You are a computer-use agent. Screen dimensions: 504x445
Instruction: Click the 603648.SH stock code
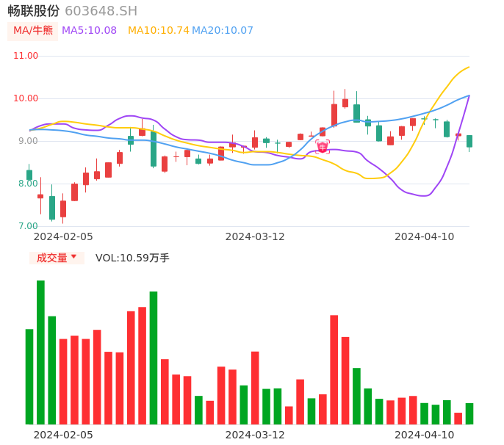coord(101,11)
